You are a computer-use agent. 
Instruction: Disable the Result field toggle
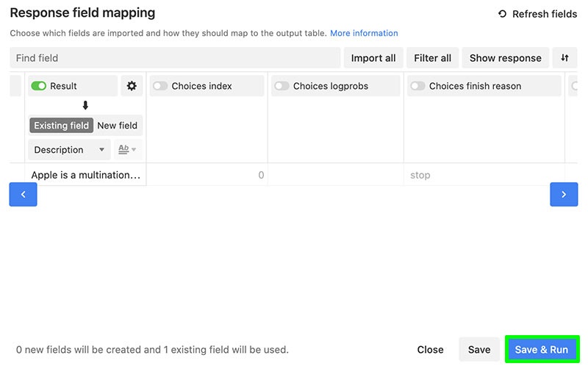(39, 86)
